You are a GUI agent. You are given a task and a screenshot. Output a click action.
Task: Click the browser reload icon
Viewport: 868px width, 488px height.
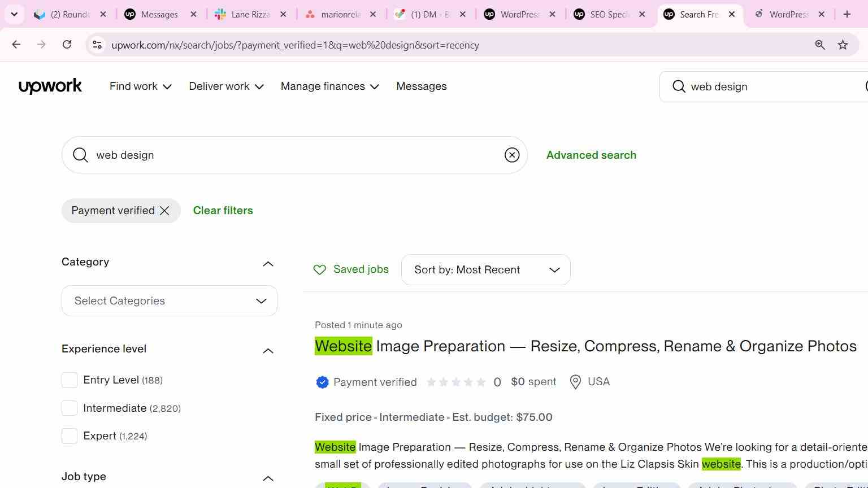pyautogui.click(x=67, y=45)
